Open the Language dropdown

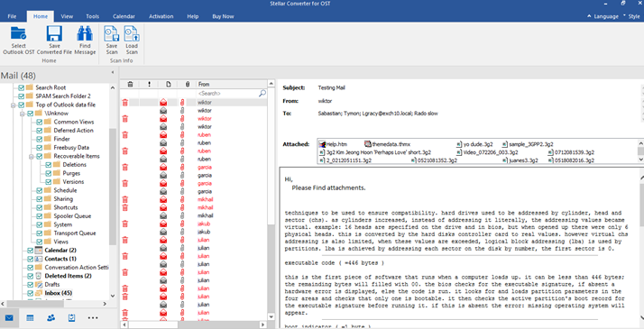click(x=603, y=16)
